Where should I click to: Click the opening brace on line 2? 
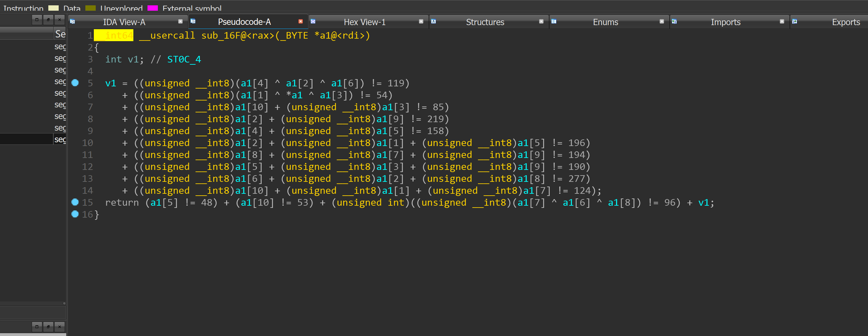click(x=97, y=47)
